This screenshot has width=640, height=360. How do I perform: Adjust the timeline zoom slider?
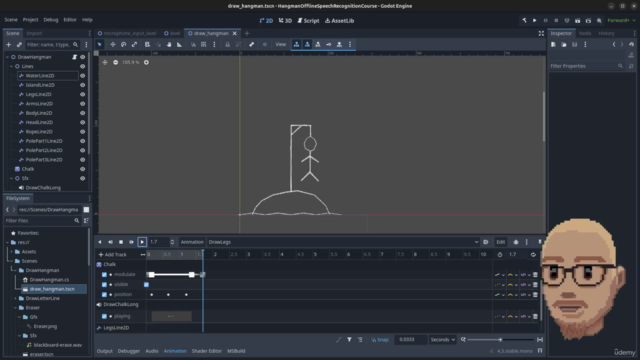500,340
